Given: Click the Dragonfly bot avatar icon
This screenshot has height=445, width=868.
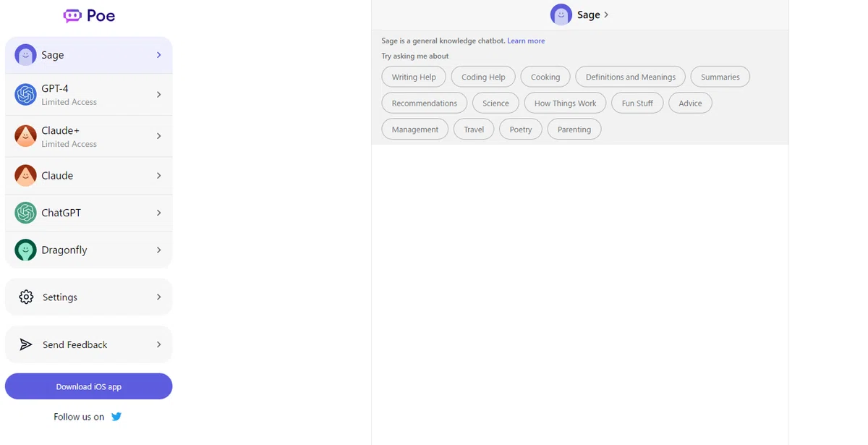Looking at the screenshot, I should pos(25,250).
